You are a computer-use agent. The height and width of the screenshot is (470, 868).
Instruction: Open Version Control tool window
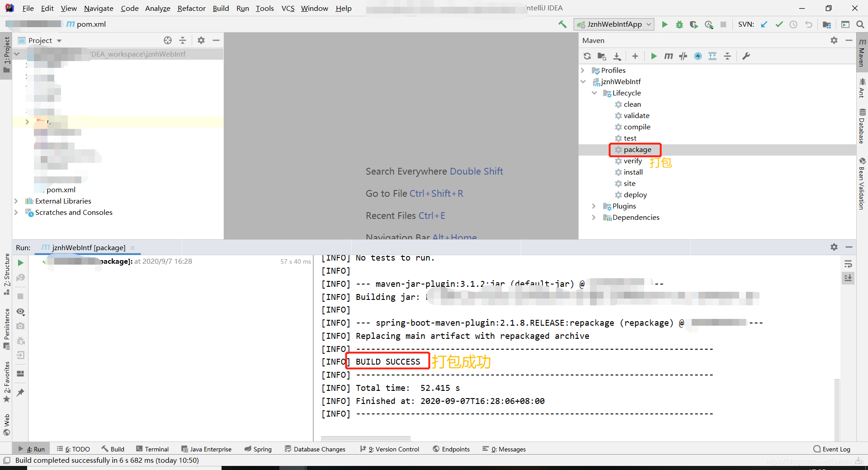(390, 449)
